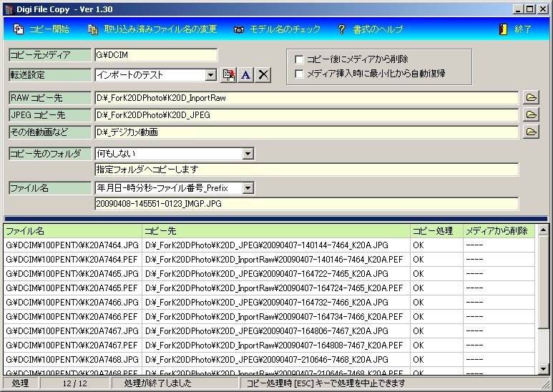The height and width of the screenshot is (392, 553).
Task: Select the row K20A7464.JPG
Action: [x=269, y=245]
